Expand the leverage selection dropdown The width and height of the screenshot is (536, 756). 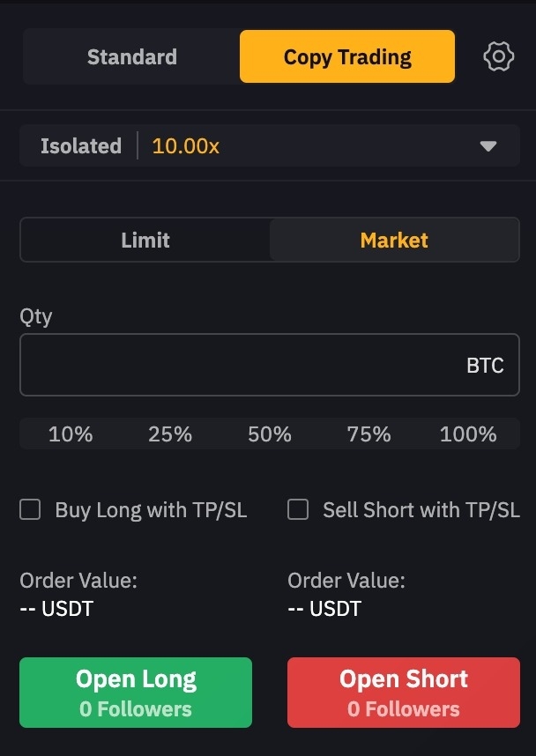point(489,146)
